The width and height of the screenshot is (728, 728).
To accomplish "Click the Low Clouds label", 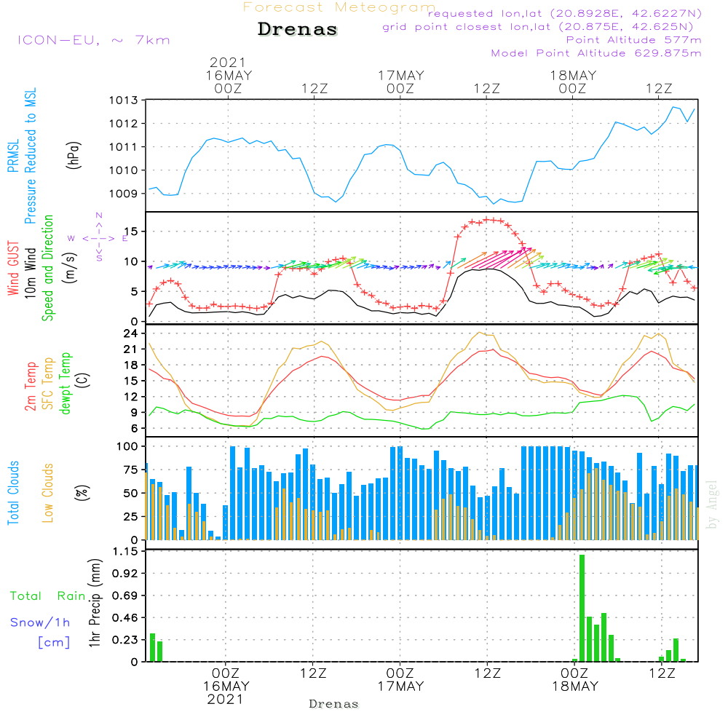I will 48,493.
